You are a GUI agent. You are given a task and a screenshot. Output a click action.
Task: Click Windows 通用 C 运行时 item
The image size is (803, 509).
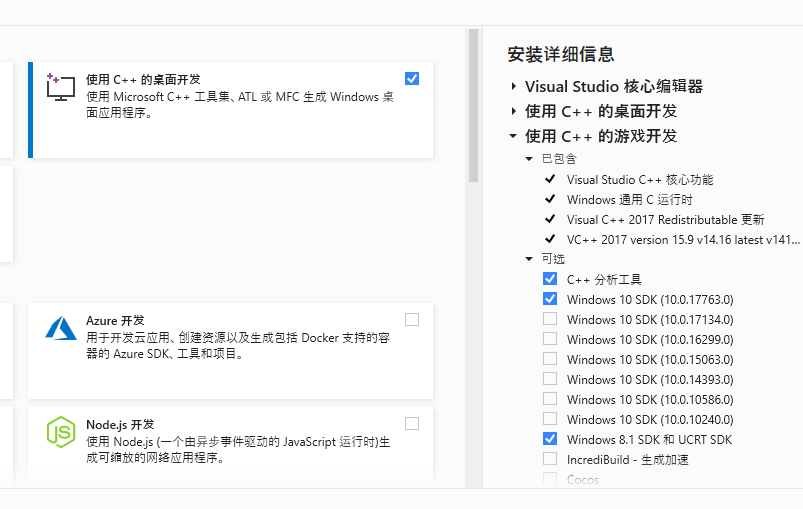(629, 200)
